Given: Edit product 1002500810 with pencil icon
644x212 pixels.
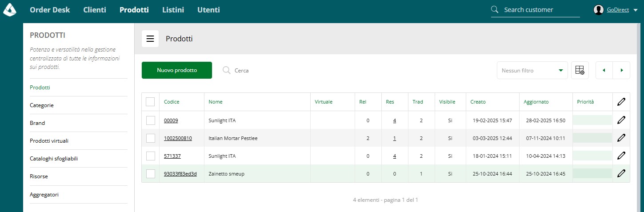Looking at the screenshot, I should [621, 138].
